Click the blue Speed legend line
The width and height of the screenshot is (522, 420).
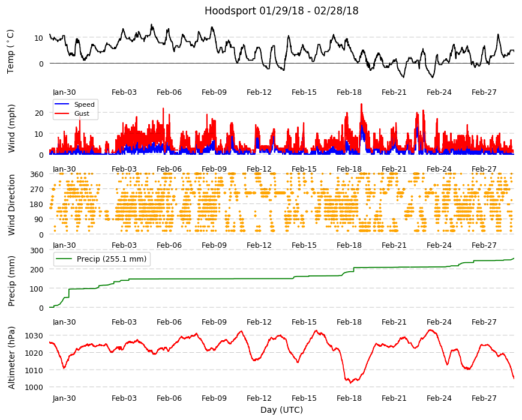pyautogui.click(x=62, y=104)
